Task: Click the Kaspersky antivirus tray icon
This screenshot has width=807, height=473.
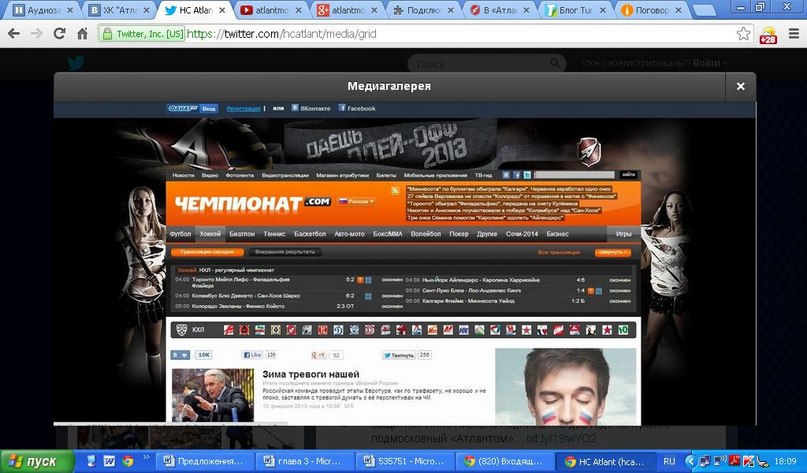Action: 748,461
